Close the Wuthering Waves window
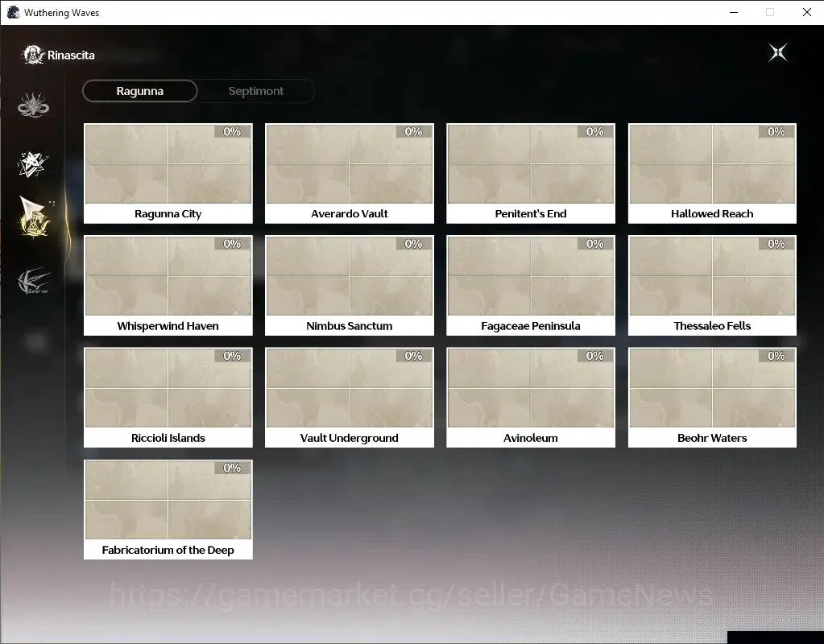824x644 pixels. 806,12
